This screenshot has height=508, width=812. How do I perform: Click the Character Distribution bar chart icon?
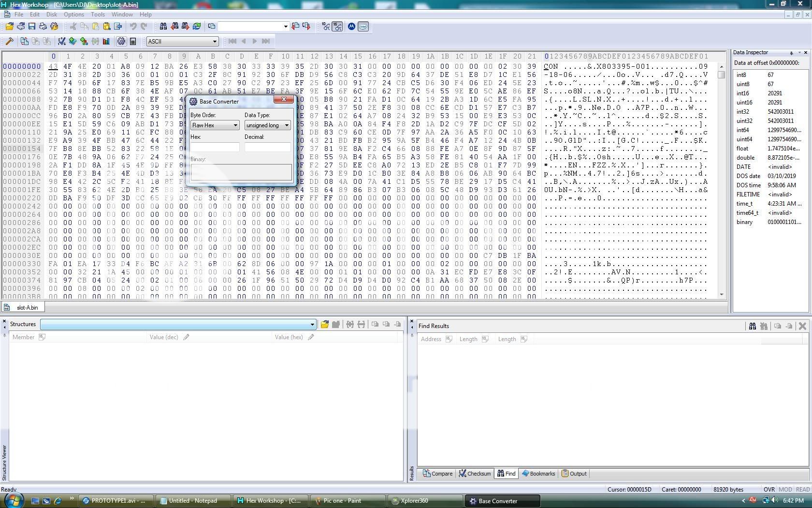pos(106,42)
